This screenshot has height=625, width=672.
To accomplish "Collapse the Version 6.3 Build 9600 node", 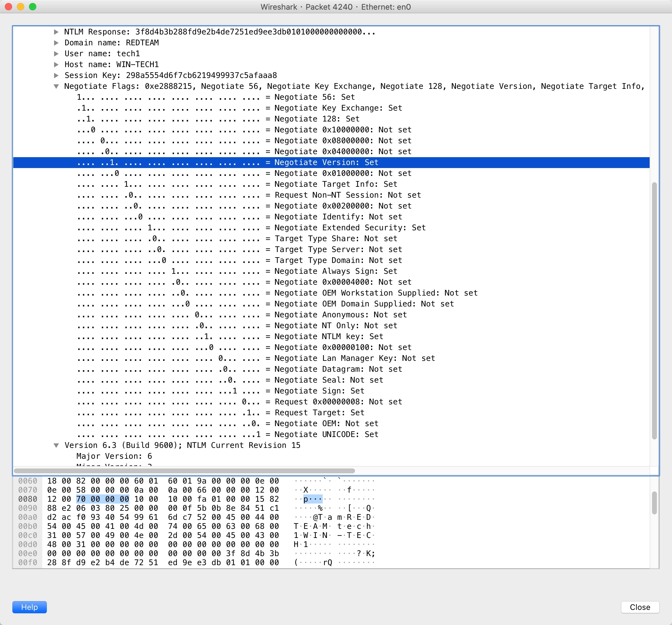I will point(56,445).
